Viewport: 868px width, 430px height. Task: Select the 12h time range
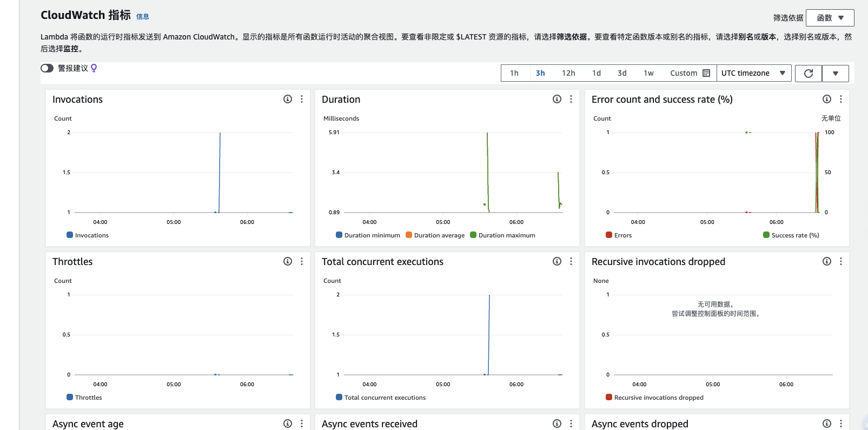pos(568,73)
